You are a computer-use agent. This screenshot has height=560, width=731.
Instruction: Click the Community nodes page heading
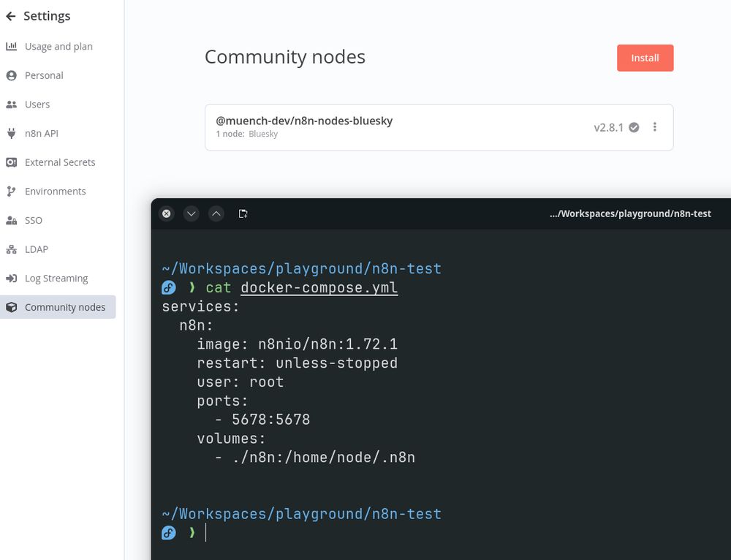[285, 57]
